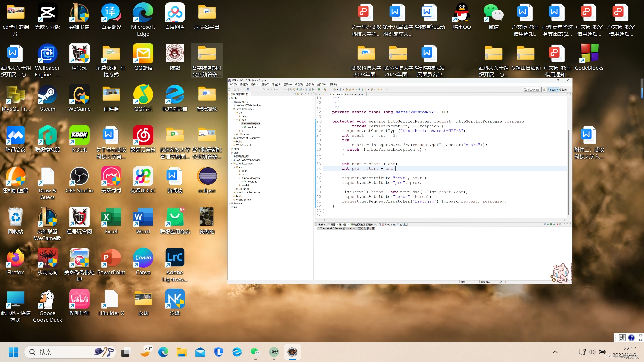Launch Adobe Lightroom Classic desktop icon
The image size is (644, 362).
[x=175, y=265]
